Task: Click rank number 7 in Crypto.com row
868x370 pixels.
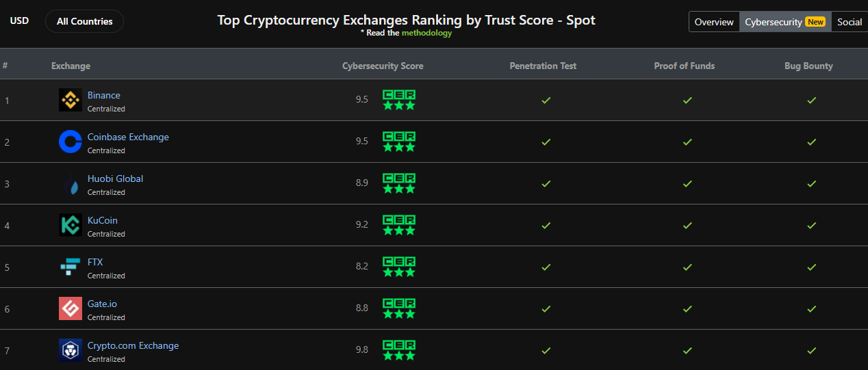Action: click(x=7, y=352)
